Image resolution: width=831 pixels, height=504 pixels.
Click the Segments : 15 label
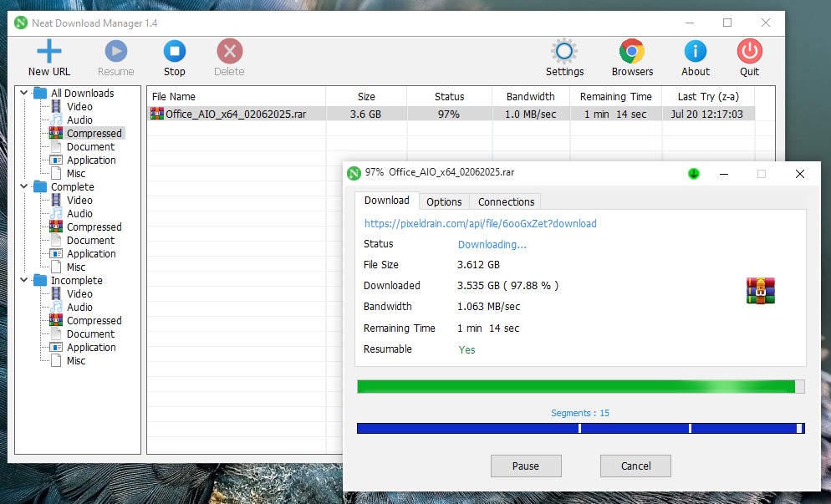coord(580,413)
